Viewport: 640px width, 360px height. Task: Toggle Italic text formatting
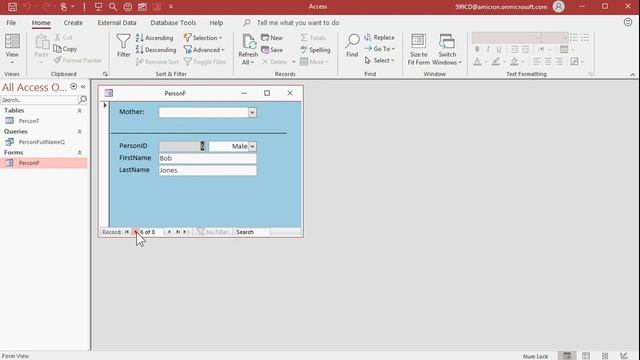(x=488, y=49)
